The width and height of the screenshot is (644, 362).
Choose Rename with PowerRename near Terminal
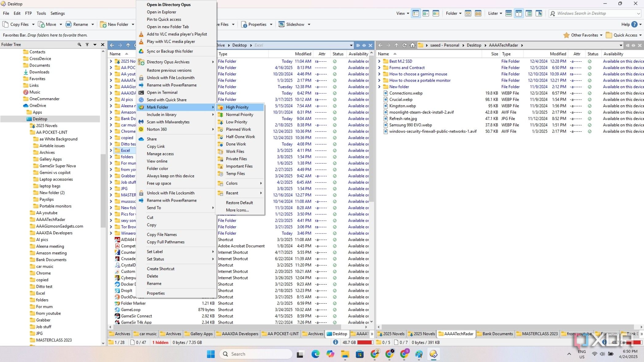click(x=176, y=85)
